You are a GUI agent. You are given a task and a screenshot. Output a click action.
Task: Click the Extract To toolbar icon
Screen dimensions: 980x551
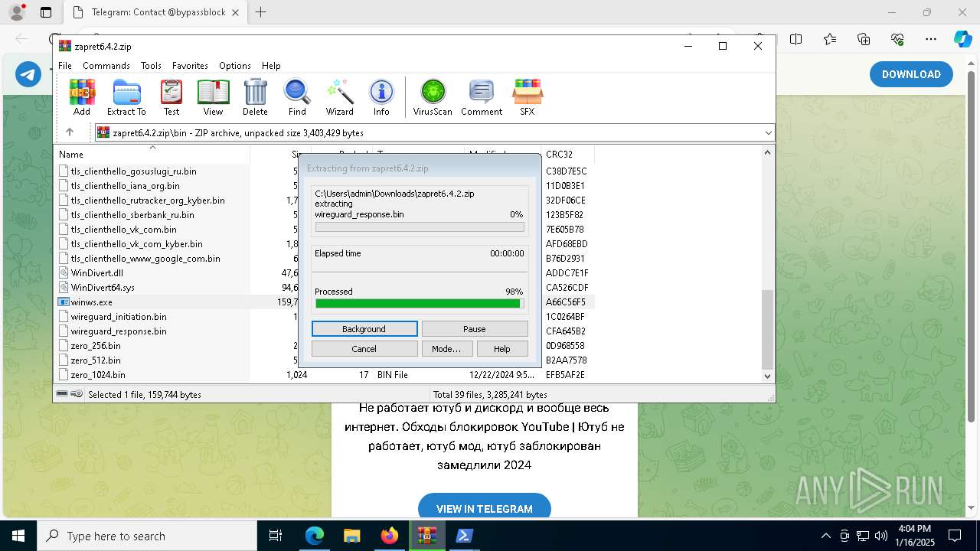click(x=126, y=97)
